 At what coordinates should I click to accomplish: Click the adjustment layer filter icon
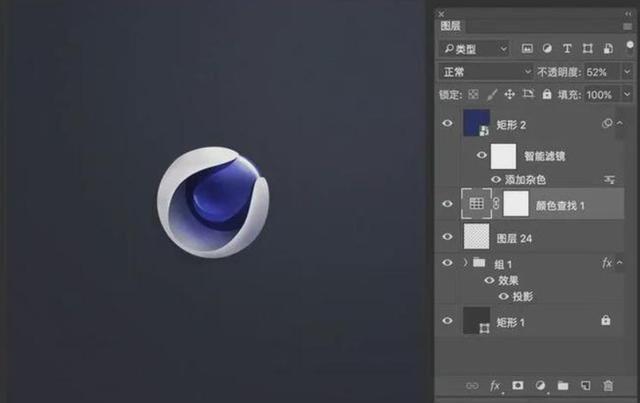(547, 48)
